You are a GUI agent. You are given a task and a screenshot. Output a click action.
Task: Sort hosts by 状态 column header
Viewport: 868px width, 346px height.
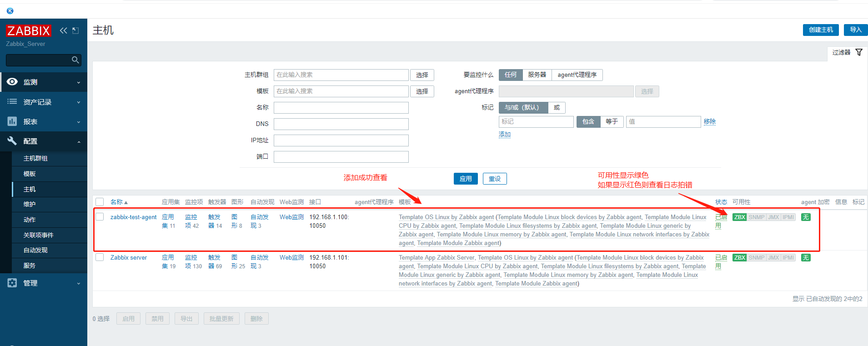[x=721, y=202]
